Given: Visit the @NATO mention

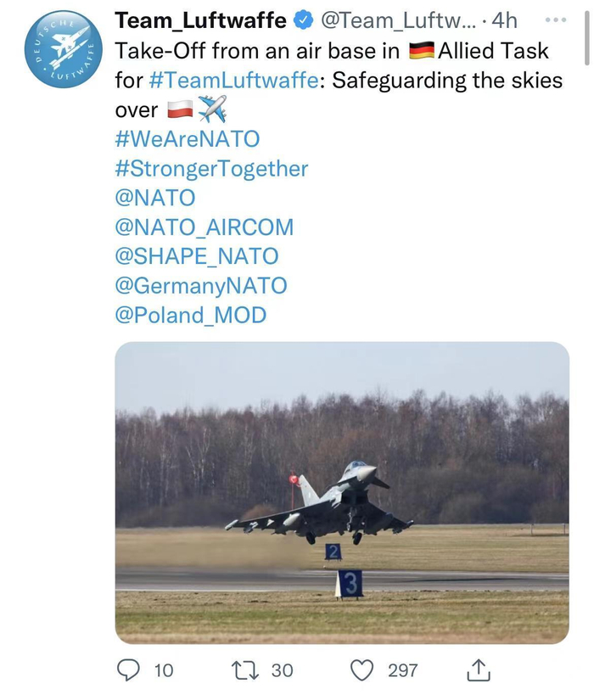Looking at the screenshot, I should (154, 199).
